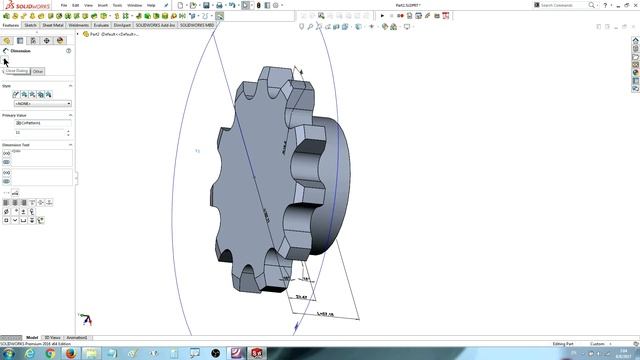The height and width of the screenshot is (360, 640).
Task: Open the File menu
Action: 64,5
